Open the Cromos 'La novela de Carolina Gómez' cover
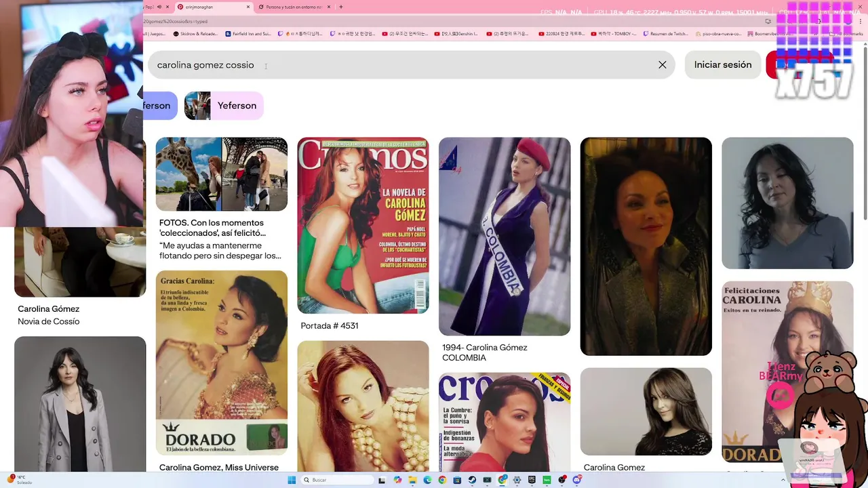The height and width of the screenshot is (488, 868). pos(363,225)
